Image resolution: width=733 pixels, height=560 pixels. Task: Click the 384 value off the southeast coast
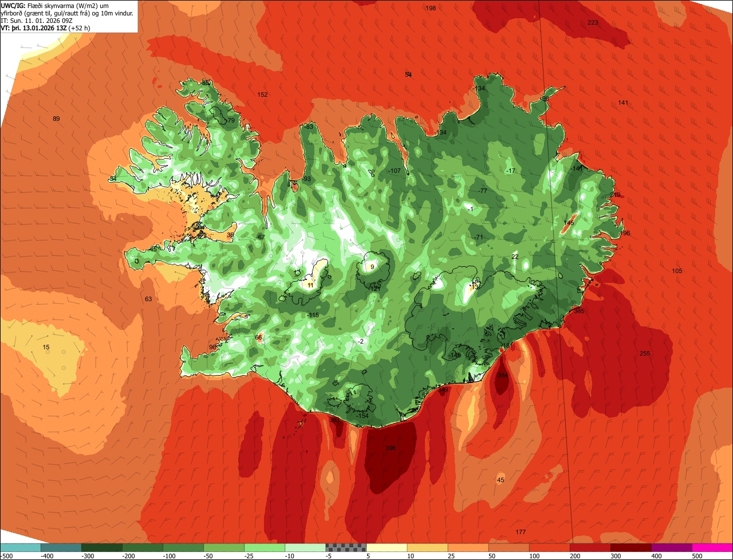click(x=503, y=375)
